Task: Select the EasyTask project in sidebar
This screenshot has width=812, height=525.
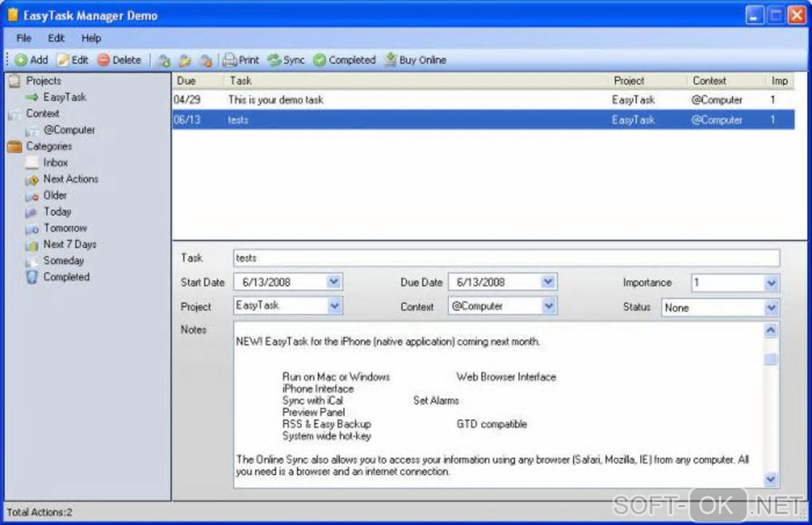Action: pos(64,97)
